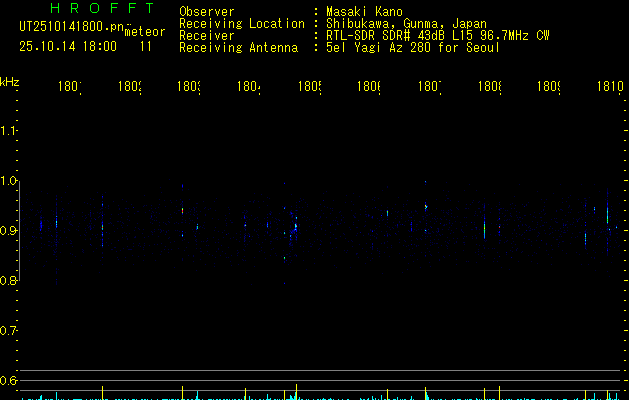Click the 0.7 frequency axis label
The height and width of the screenshot is (400, 629).
click(8, 331)
